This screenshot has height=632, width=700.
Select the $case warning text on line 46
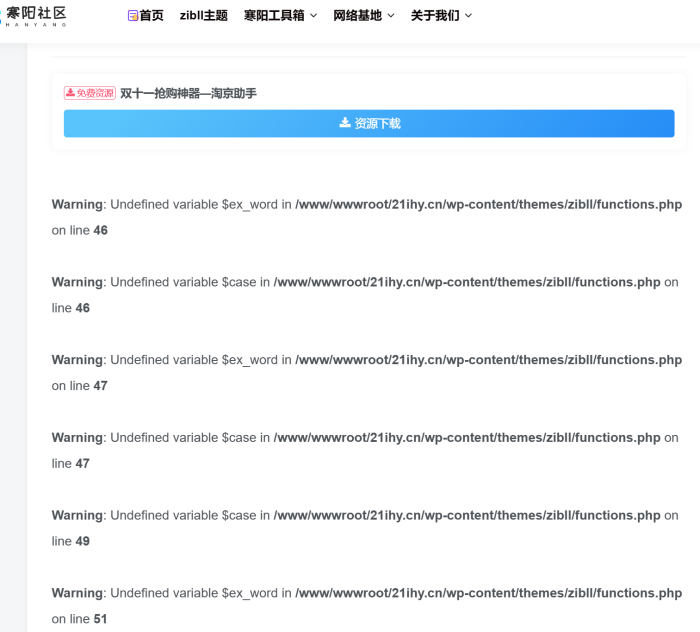[365, 295]
